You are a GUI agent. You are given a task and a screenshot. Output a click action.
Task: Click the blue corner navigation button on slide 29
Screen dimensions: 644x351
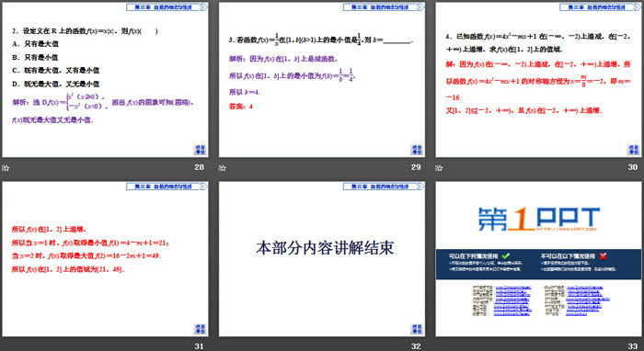pos(417,150)
